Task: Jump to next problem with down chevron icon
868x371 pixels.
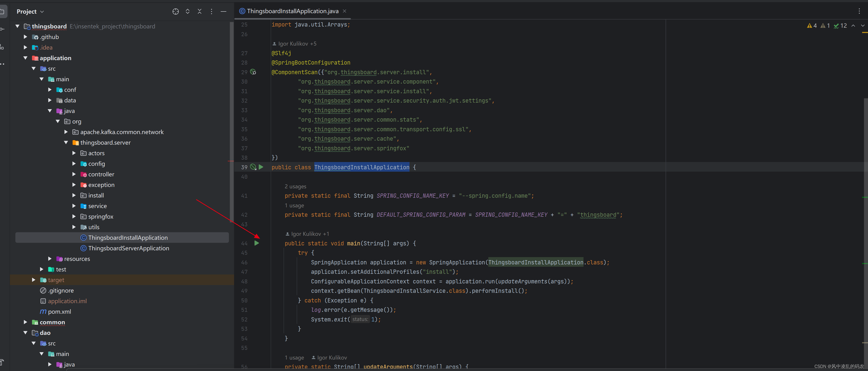Action: [x=863, y=25]
